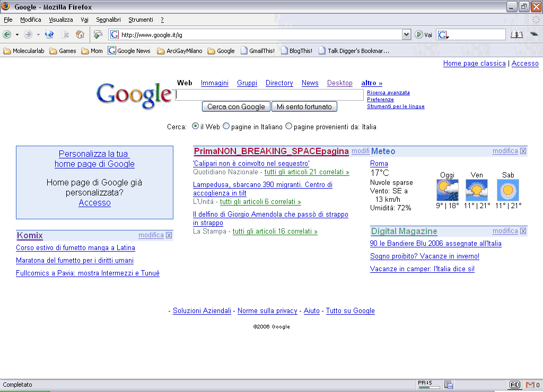This screenshot has width=543, height=392.
Task: Switch to Immagini search
Action: coord(215,83)
